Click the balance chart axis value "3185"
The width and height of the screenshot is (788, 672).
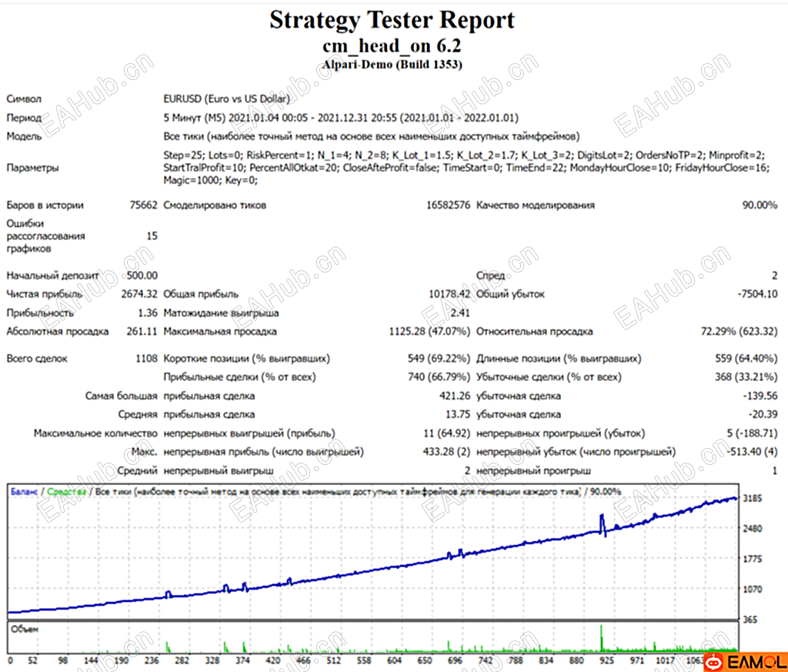coord(753,498)
